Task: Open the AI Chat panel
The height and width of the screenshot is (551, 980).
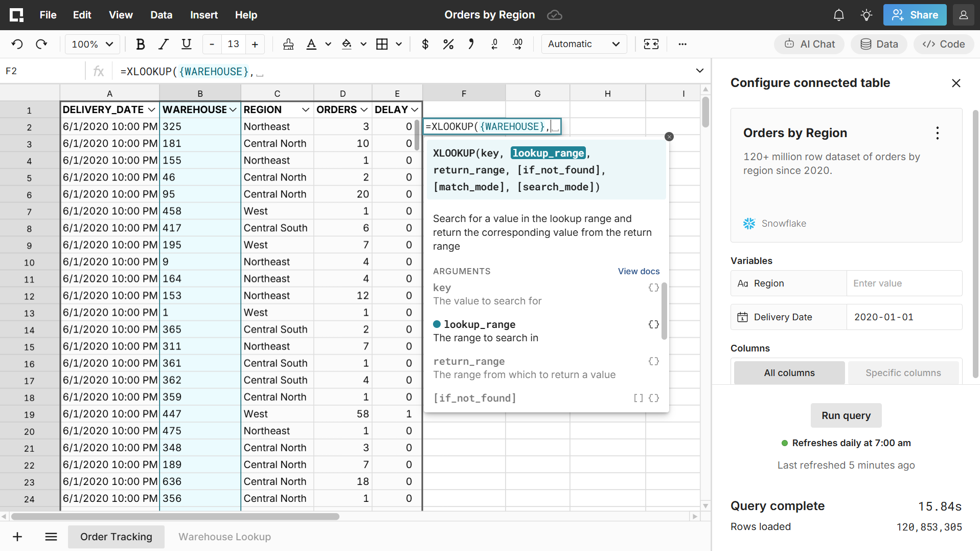Action: pos(809,44)
